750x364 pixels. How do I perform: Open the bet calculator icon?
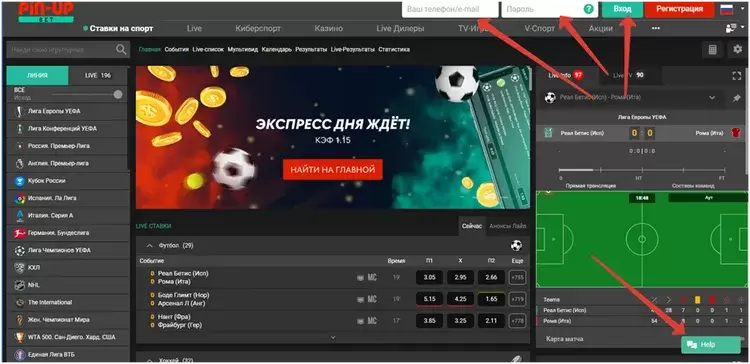[713, 49]
